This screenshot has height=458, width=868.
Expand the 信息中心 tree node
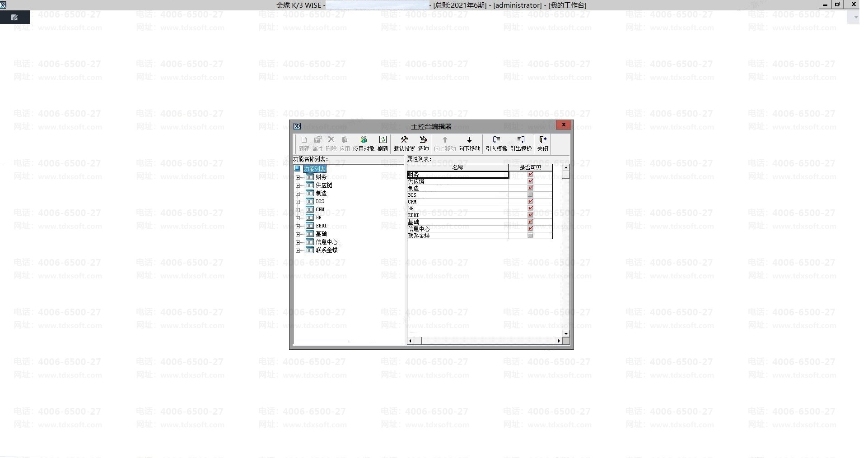pos(298,242)
